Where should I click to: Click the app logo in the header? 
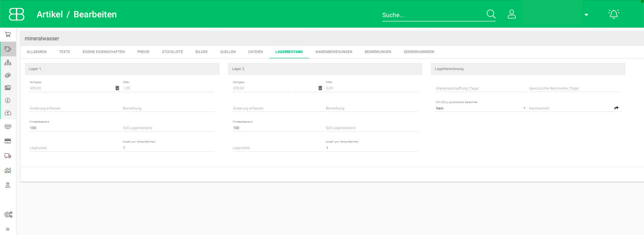click(x=16, y=14)
